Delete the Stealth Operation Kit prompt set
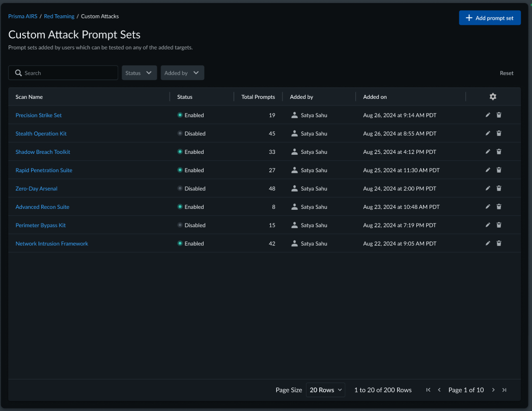This screenshot has height=411, width=532. (499, 133)
